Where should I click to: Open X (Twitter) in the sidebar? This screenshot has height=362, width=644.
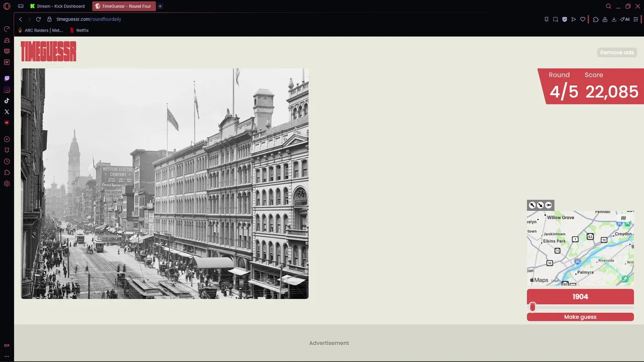tap(7, 112)
